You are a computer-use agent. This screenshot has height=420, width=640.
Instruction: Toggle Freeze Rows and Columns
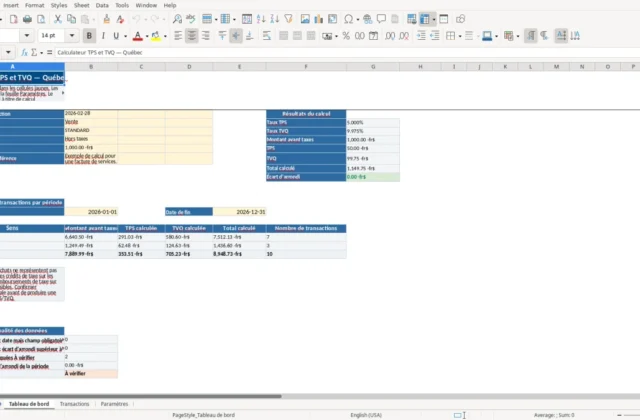[425, 19]
